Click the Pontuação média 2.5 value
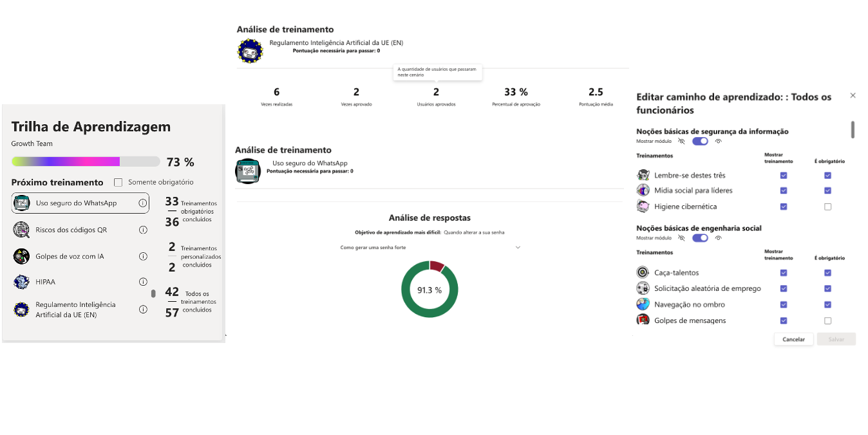The height and width of the screenshot is (435, 868). [596, 92]
